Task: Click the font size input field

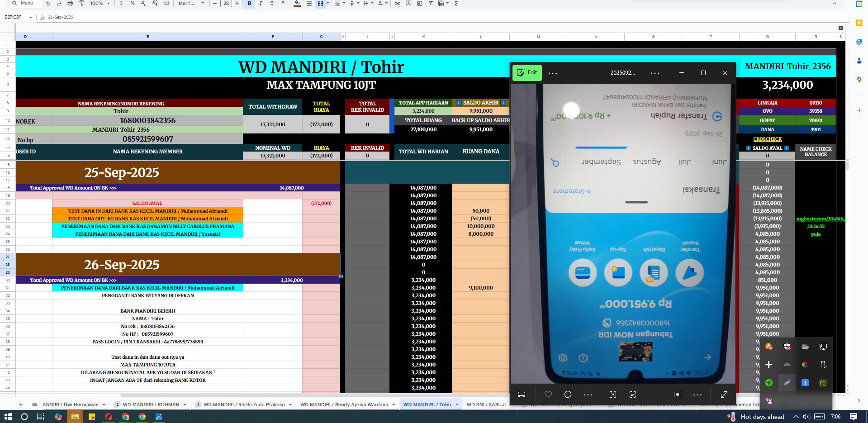Action: (x=226, y=3)
